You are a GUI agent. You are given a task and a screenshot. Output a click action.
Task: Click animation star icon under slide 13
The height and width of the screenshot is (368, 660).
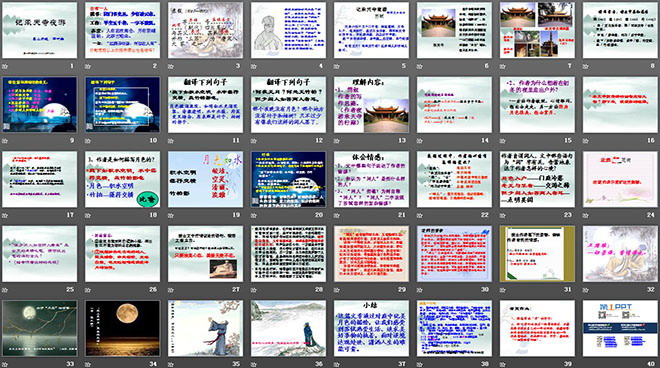(x=337, y=141)
